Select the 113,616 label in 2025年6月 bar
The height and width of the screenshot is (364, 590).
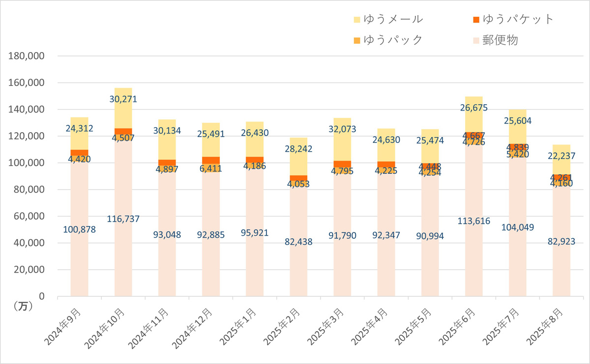point(474,221)
